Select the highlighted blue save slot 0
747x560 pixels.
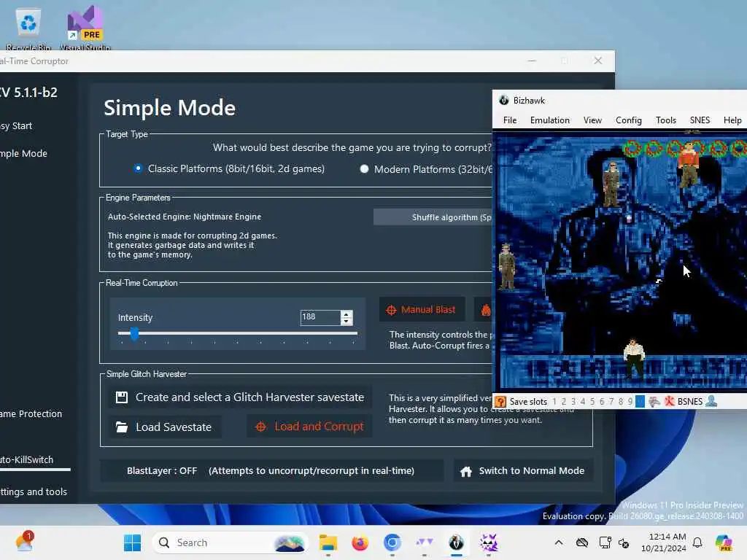tap(640, 402)
